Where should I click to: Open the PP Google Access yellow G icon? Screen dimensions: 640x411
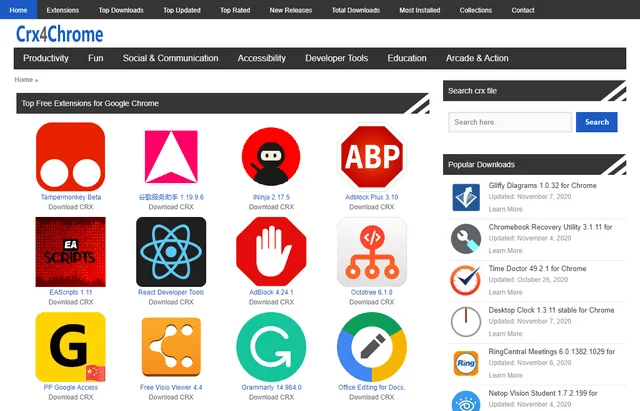[71, 347]
